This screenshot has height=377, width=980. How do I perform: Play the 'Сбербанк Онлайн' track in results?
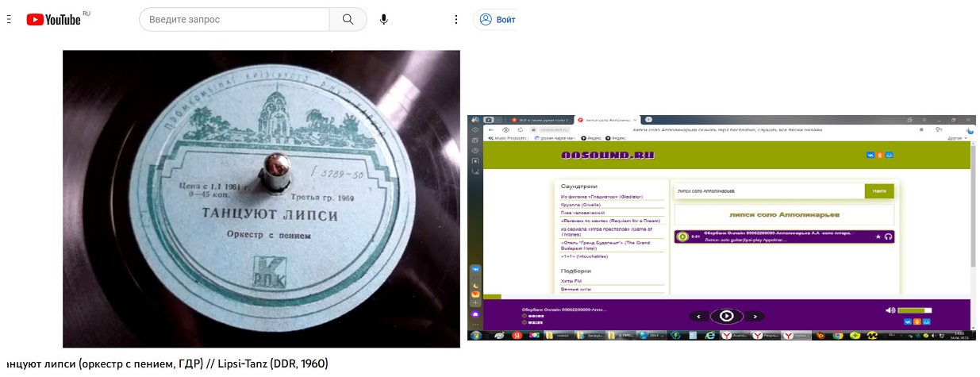[682, 237]
